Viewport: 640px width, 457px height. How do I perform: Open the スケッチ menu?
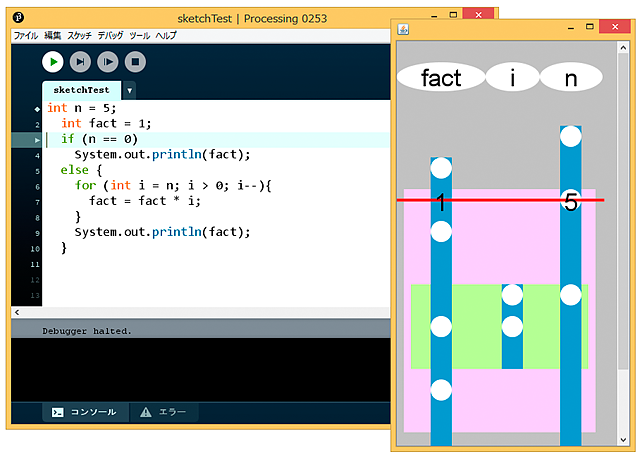(x=80, y=35)
